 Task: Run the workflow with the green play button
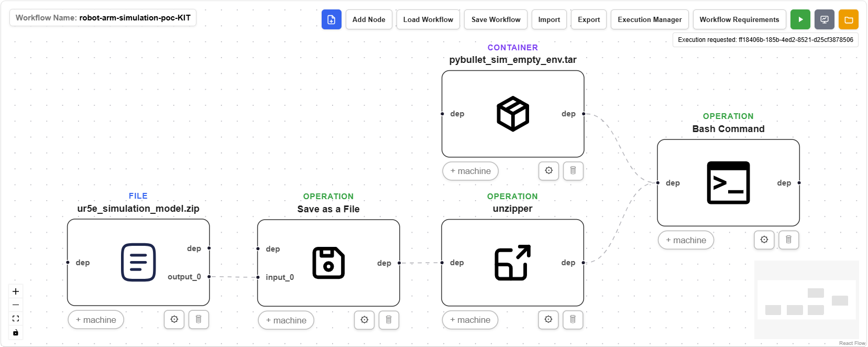(x=800, y=19)
